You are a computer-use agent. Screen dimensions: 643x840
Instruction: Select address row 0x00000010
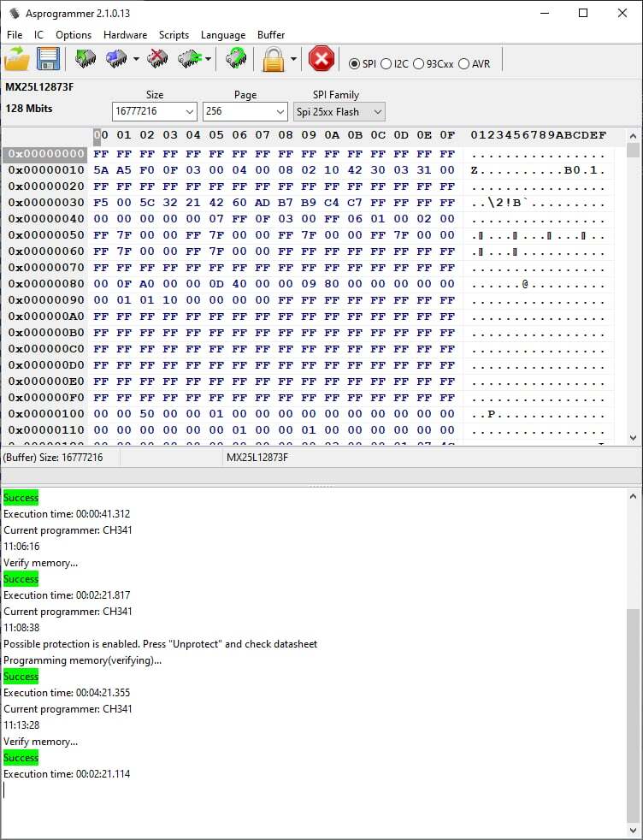46,170
